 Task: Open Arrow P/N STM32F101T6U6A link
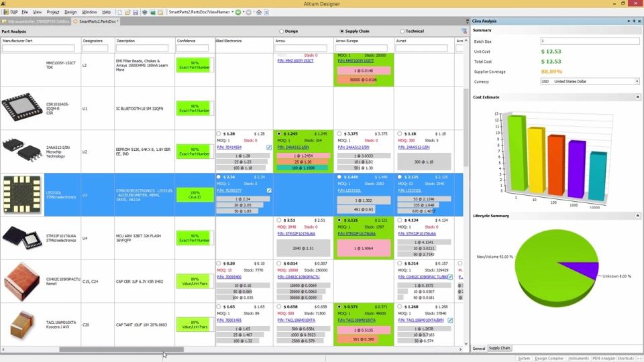[x=296, y=234]
